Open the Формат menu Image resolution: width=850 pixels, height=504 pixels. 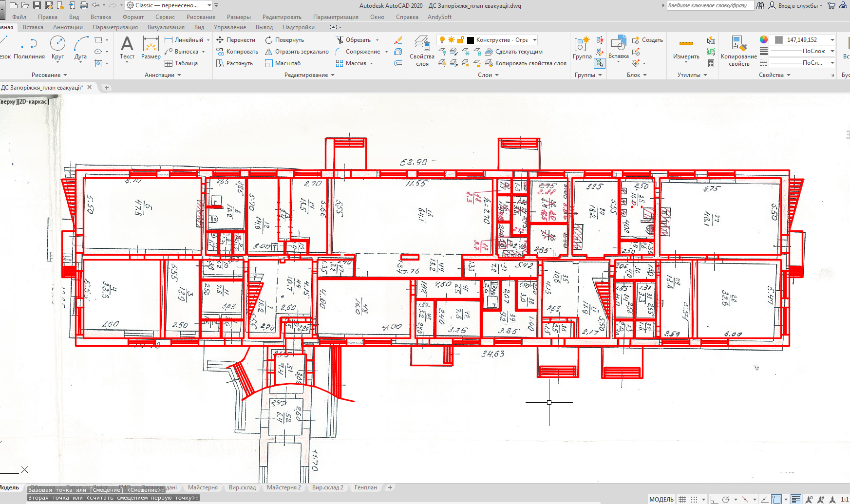(x=133, y=17)
